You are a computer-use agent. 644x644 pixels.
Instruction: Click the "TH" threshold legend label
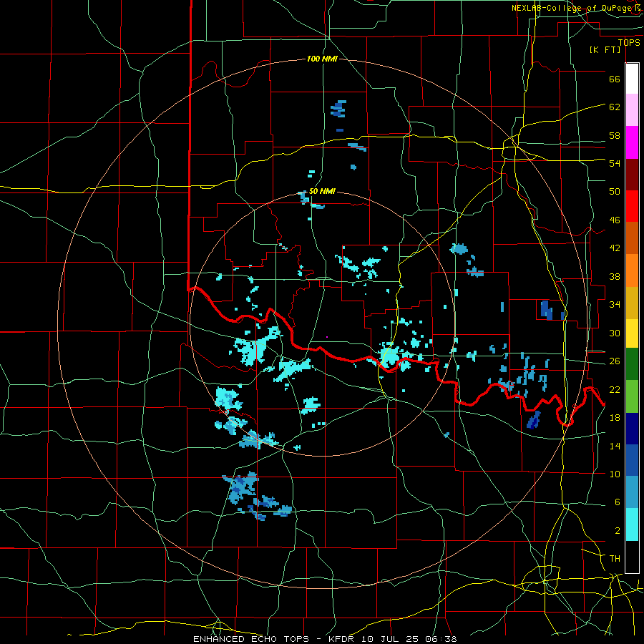click(x=615, y=559)
